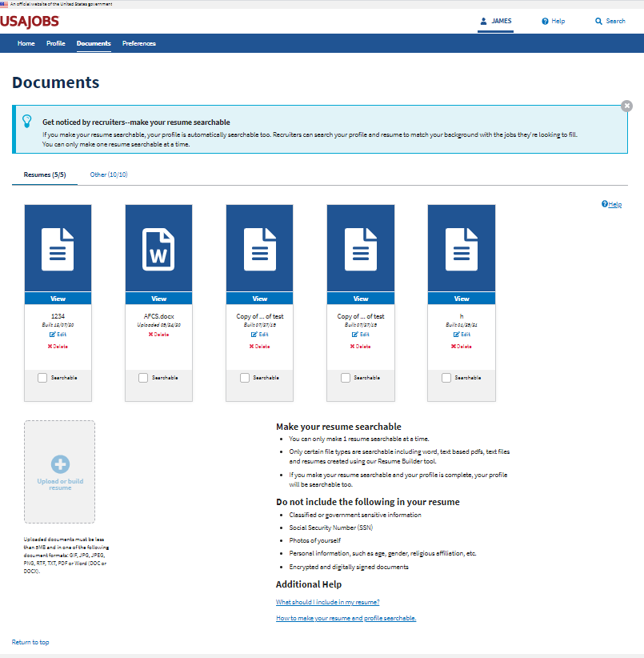Open 'What should I include in my resume?'

[327, 601]
